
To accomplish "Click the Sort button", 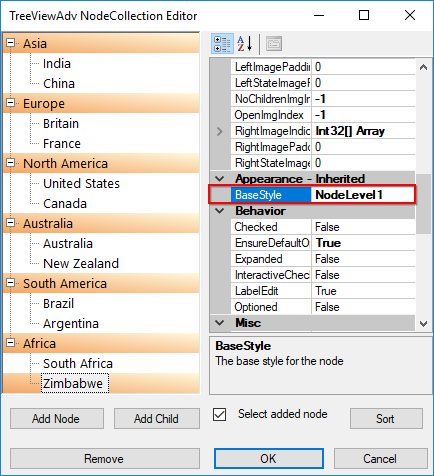I will click(386, 419).
